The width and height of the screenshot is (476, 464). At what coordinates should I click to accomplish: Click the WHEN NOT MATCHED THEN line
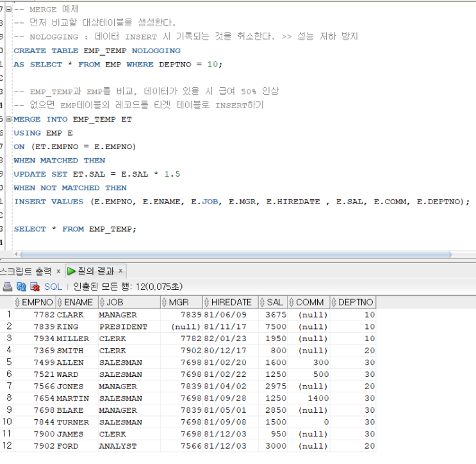[x=70, y=188]
